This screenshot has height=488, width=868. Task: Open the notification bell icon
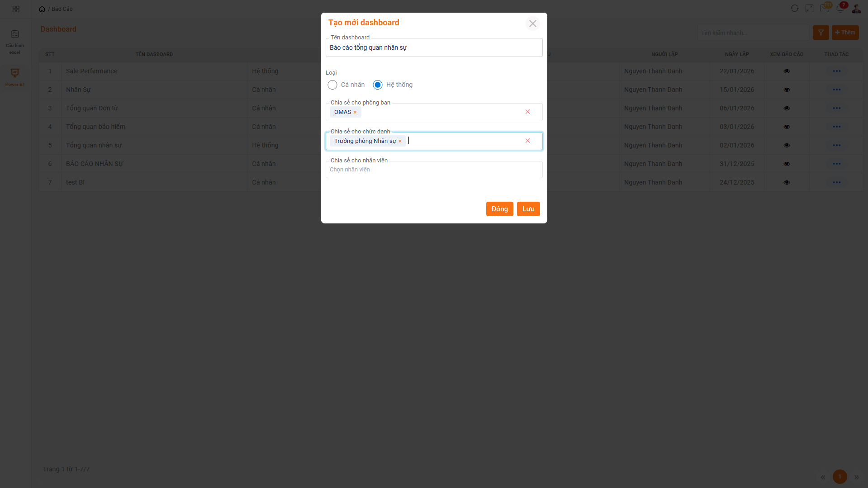pyautogui.click(x=840, y=9)
